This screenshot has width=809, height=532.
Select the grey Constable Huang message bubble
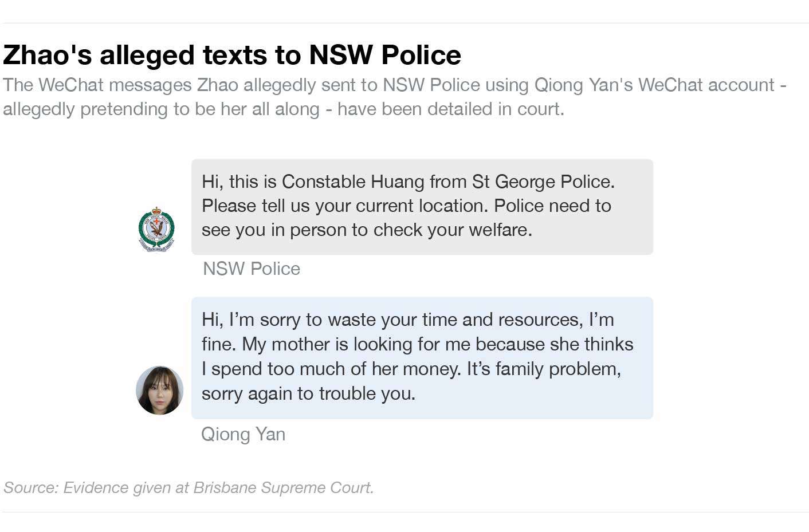[x=422, y=207]
